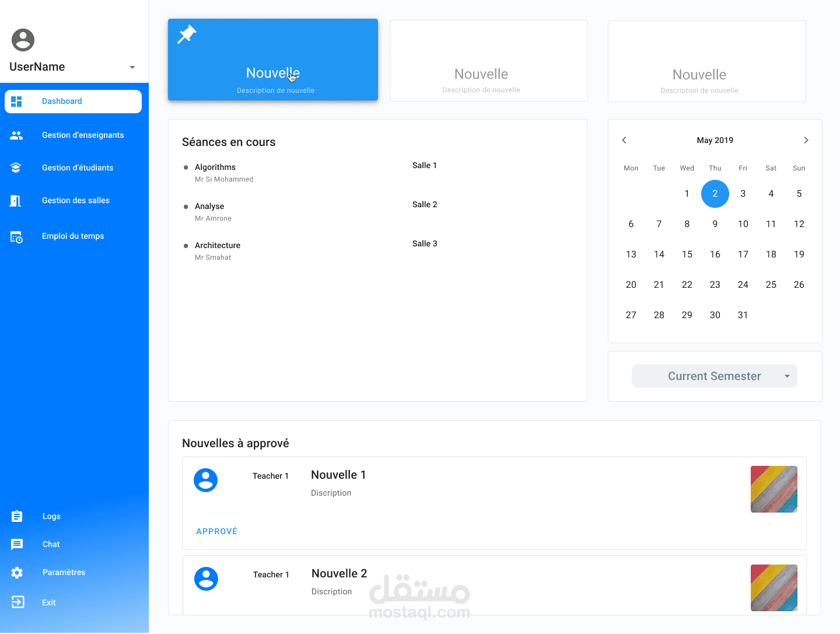Open the Nouvelle 1 title
This screenshot has height=634, width=840.
[x=338, y=475]
